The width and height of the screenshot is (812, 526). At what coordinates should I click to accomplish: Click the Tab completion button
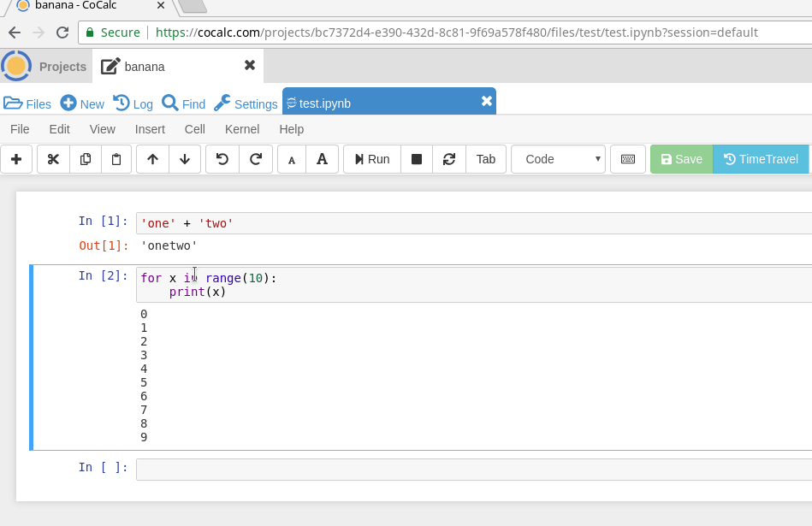tap(486, 159)
